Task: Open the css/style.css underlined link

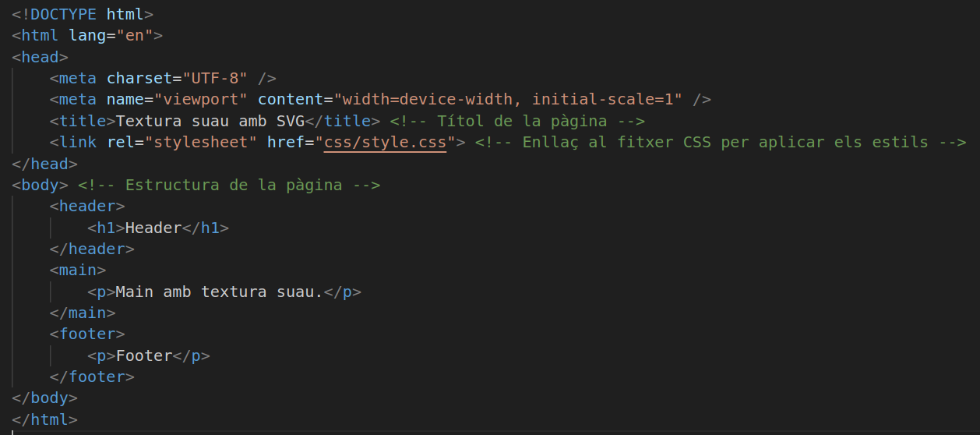Action: pos(385,142)
